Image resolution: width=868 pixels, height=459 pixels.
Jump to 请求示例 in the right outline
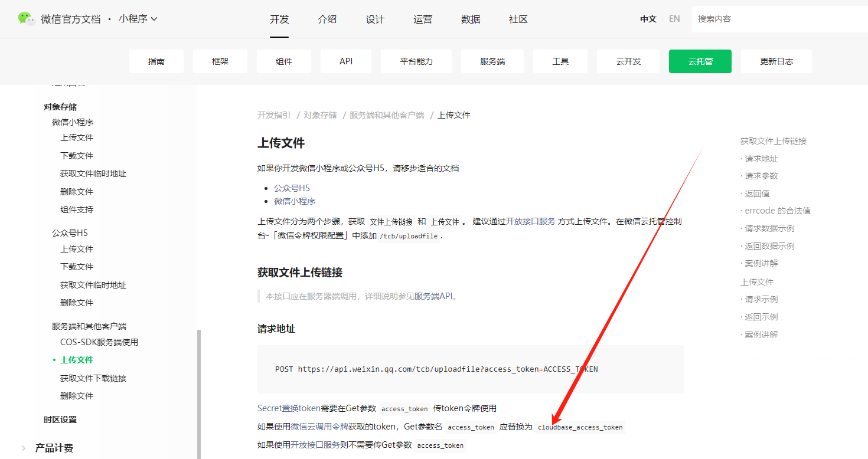pos(762,299)
